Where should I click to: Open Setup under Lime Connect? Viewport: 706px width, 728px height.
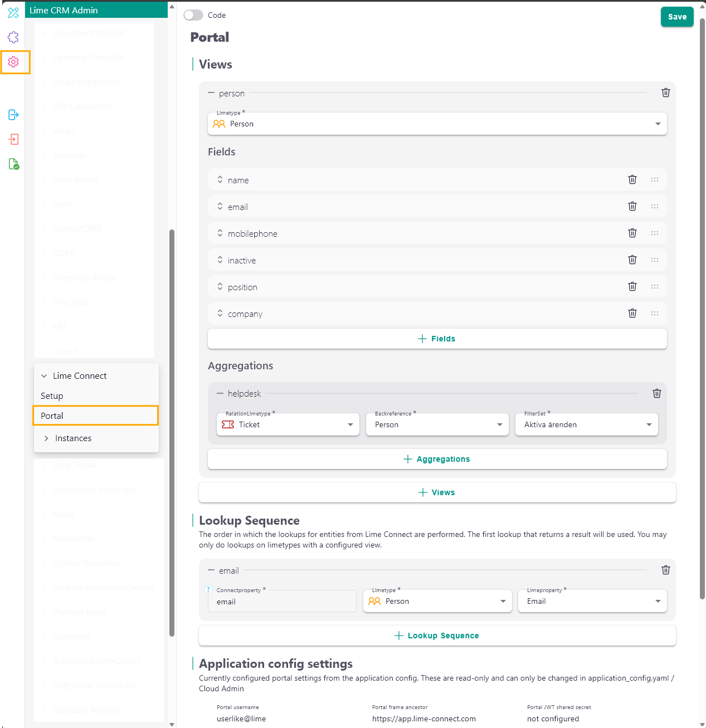coord(51,395)
